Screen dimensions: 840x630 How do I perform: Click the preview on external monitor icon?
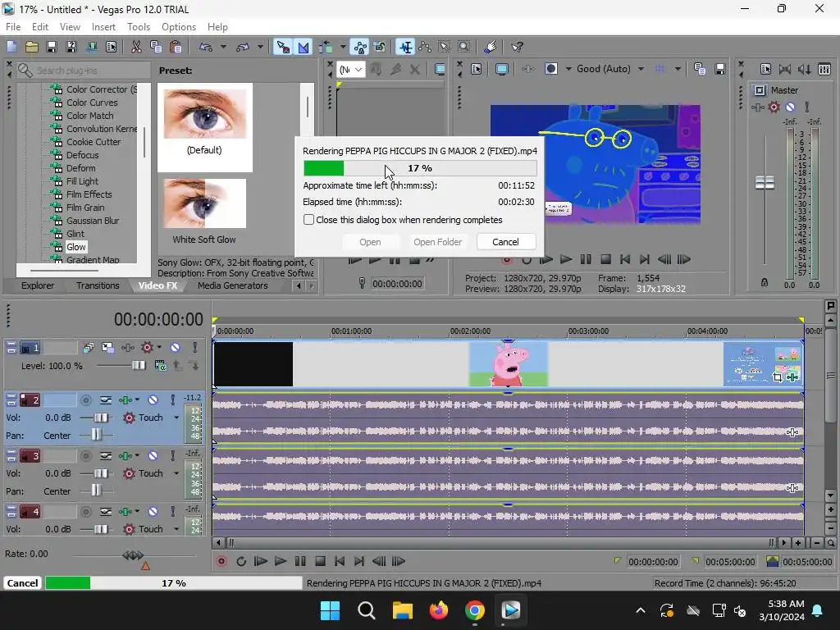tap(502, 69)
